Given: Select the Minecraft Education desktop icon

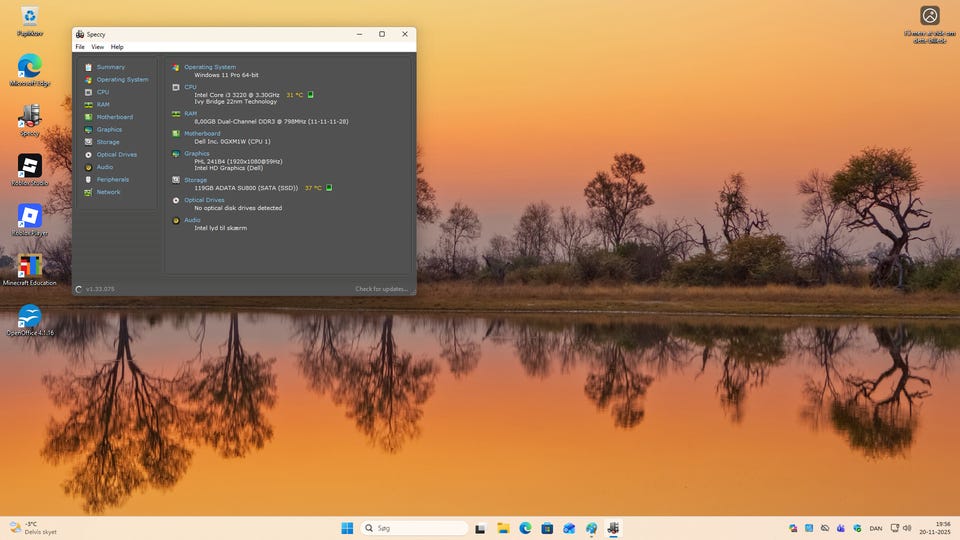Looking at the screenshot, I should point(30,268).
